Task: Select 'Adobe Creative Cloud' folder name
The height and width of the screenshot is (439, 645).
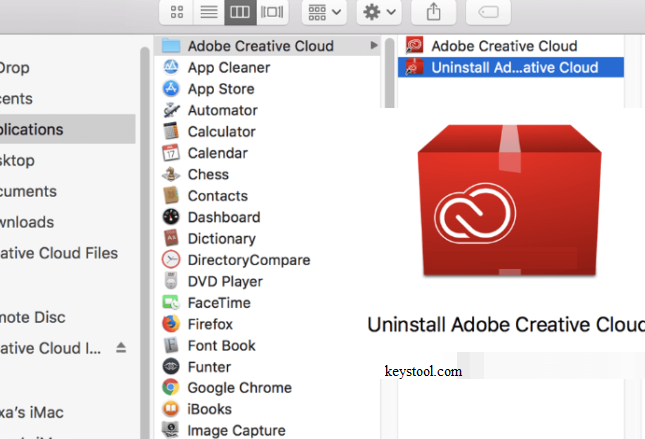Action: pos(261,46)
